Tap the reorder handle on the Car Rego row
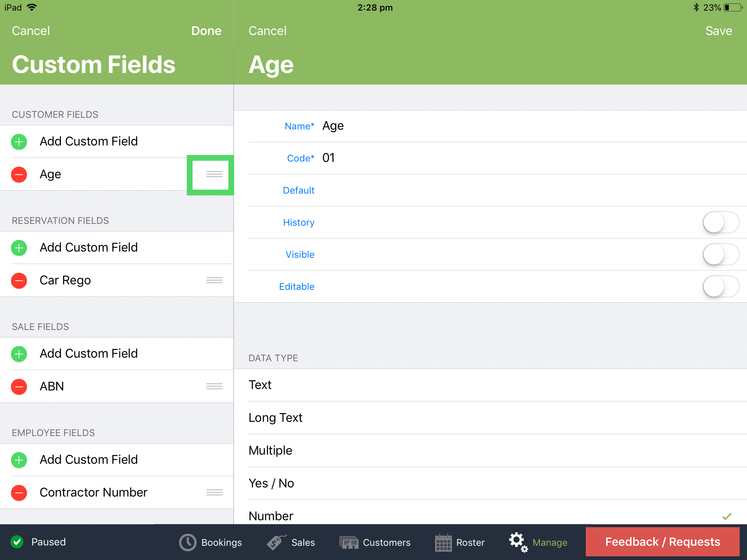747x560 pixels. coord(214,280)
